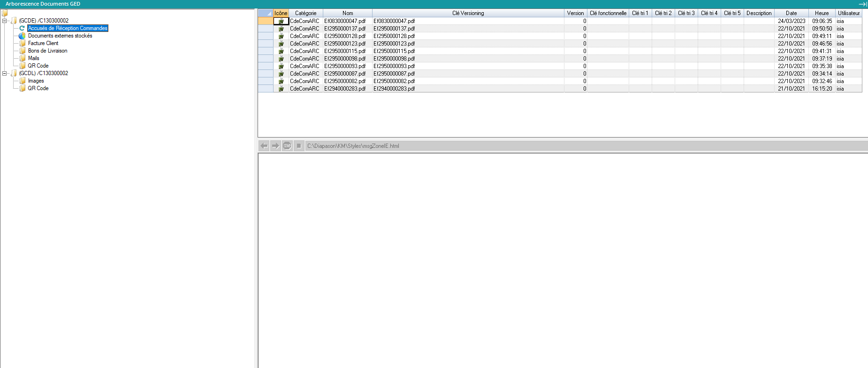Open the Bons de Livraison folder
868x368 pixels.
[47, 51]
